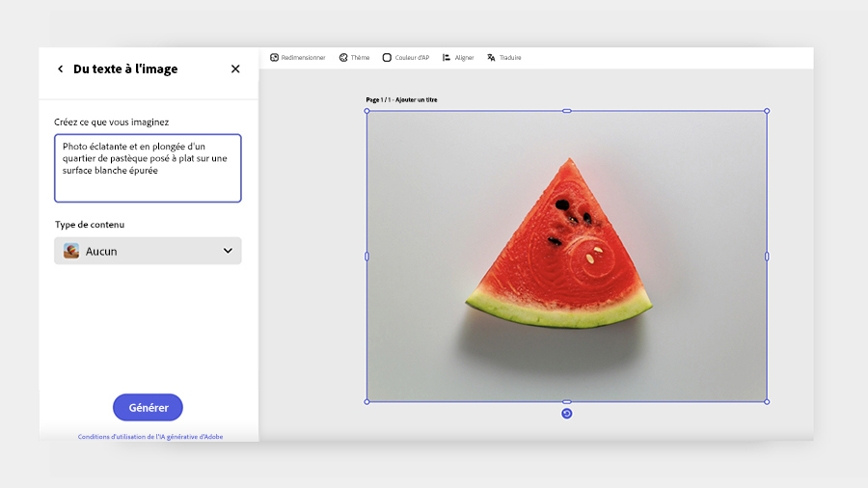Click the bottom-right corner selection handle
Screen dimensions: 868x488
(x=767, y=402)
